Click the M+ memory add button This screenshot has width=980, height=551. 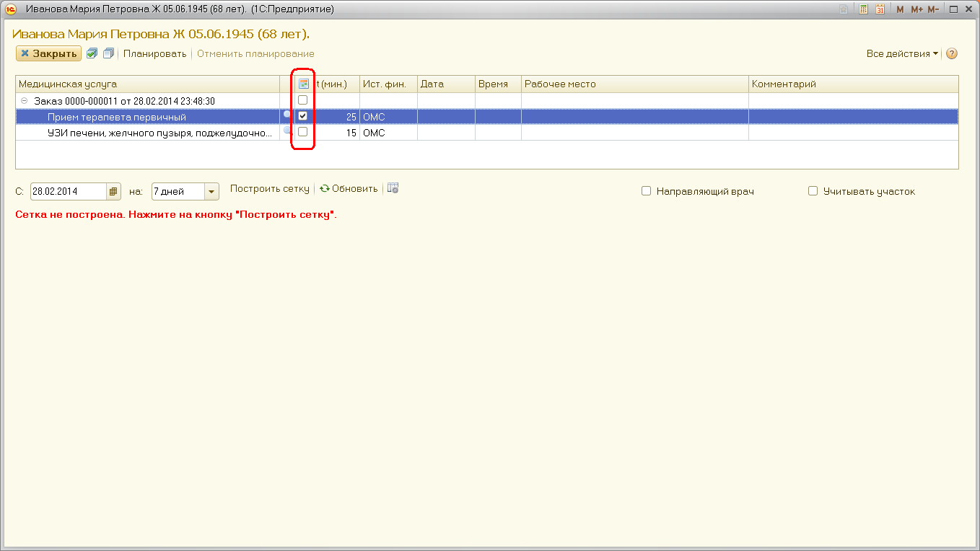[x=916, y=9]
